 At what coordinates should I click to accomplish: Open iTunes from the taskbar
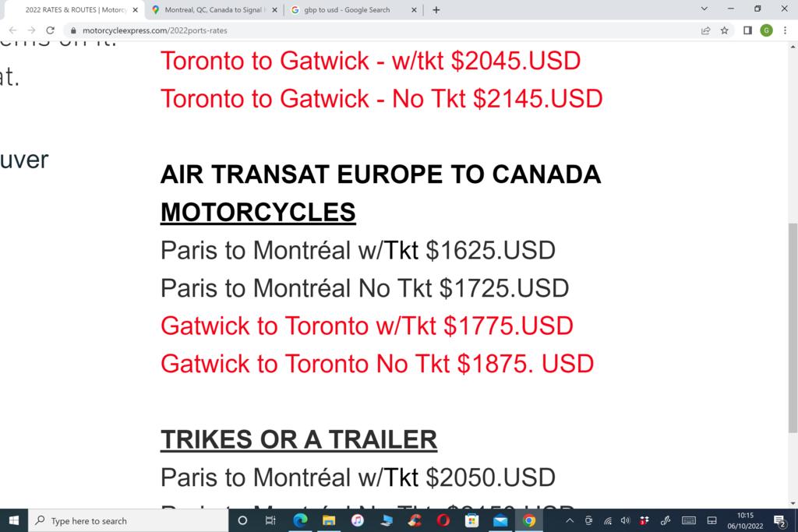click(357, 520)
